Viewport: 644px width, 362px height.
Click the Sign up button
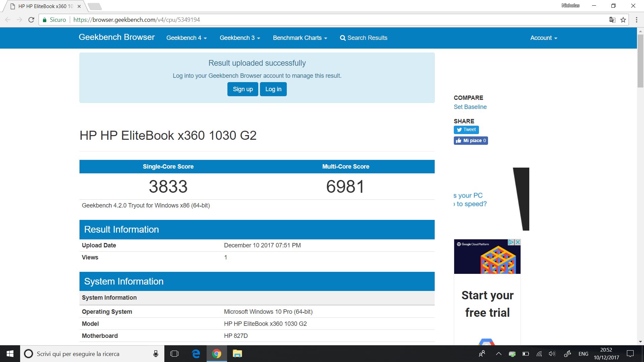coord(243,89)
